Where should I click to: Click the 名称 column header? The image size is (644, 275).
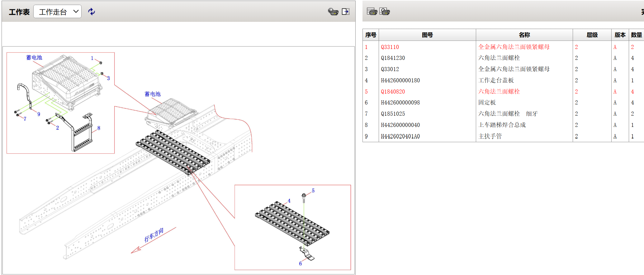524,35
